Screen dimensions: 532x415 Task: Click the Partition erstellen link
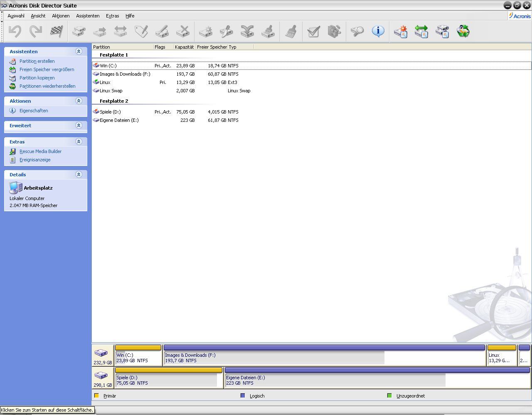point(37,61)
